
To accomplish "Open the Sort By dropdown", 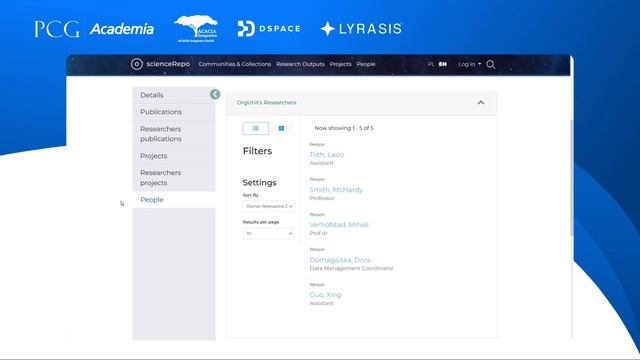I will (268, 206).
